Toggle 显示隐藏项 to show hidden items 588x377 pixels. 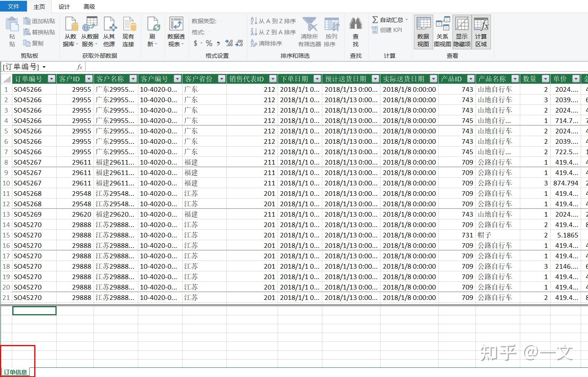(461, 32)
